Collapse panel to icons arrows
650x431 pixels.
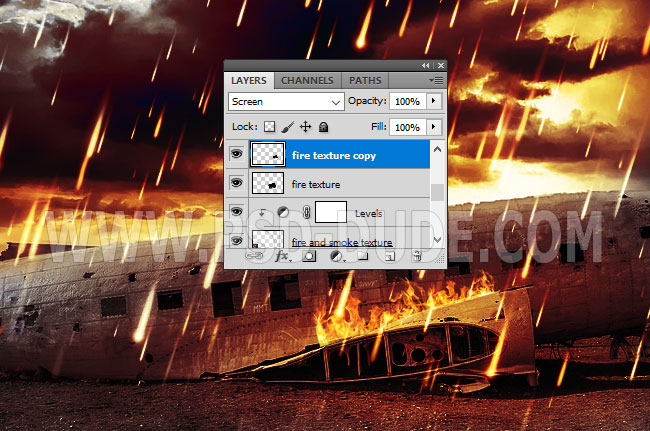click(426, 65)
